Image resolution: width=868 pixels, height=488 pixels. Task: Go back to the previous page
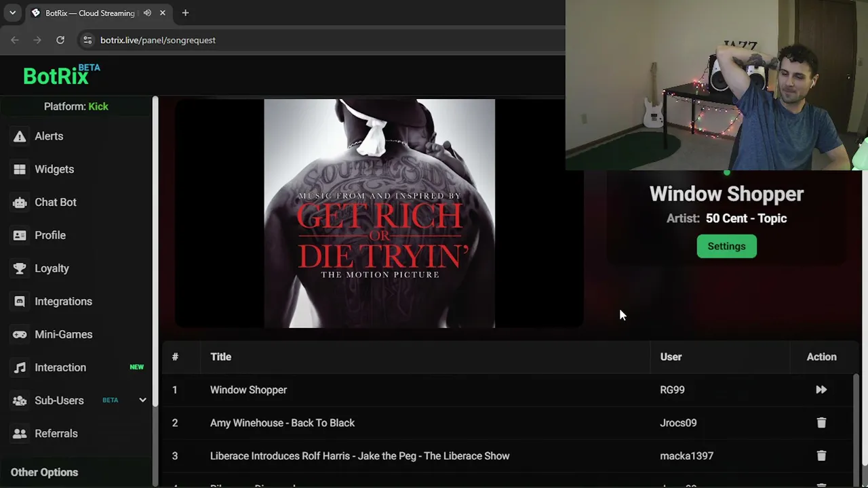coord(15,40)
